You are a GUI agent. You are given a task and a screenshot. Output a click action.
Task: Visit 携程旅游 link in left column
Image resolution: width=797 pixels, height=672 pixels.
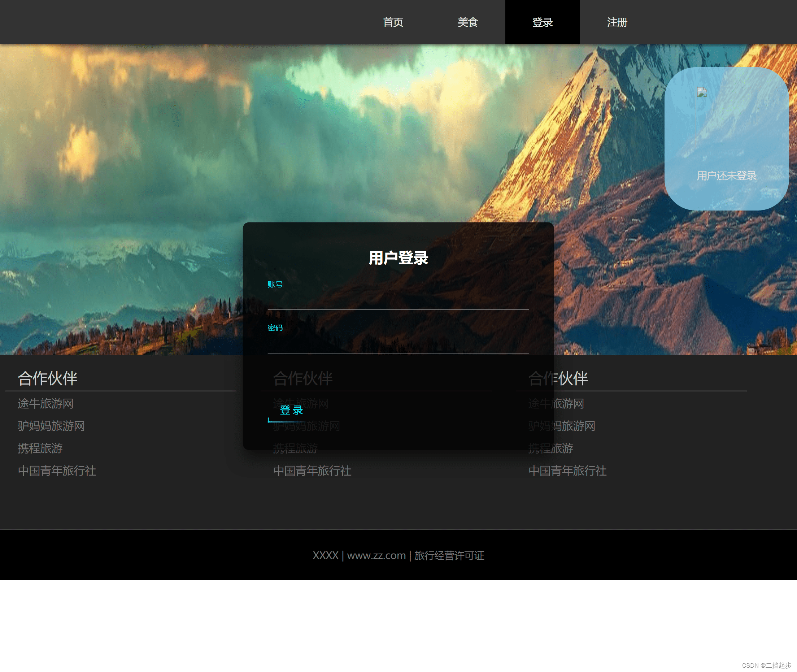(40, 448)
